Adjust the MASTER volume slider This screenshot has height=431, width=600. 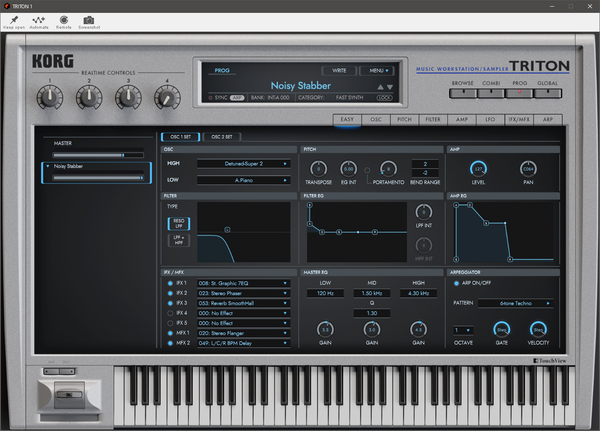coord(98,155)
